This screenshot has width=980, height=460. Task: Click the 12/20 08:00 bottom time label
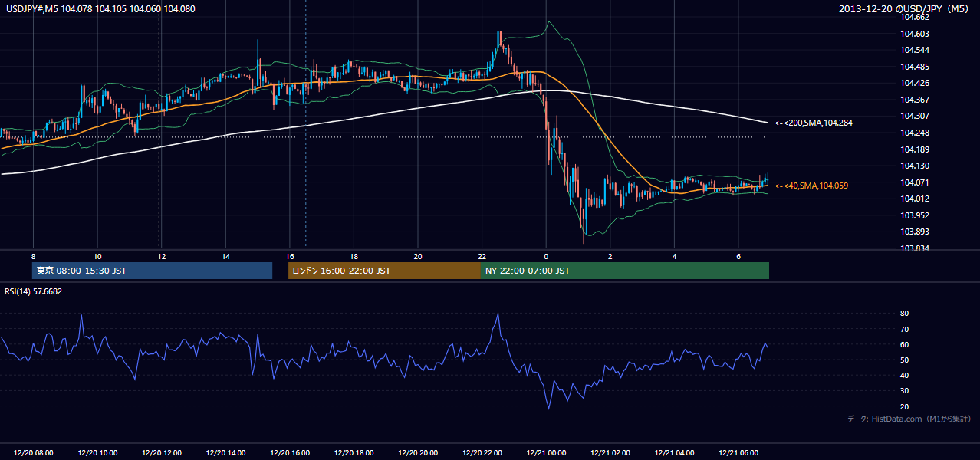pos(33,453)
